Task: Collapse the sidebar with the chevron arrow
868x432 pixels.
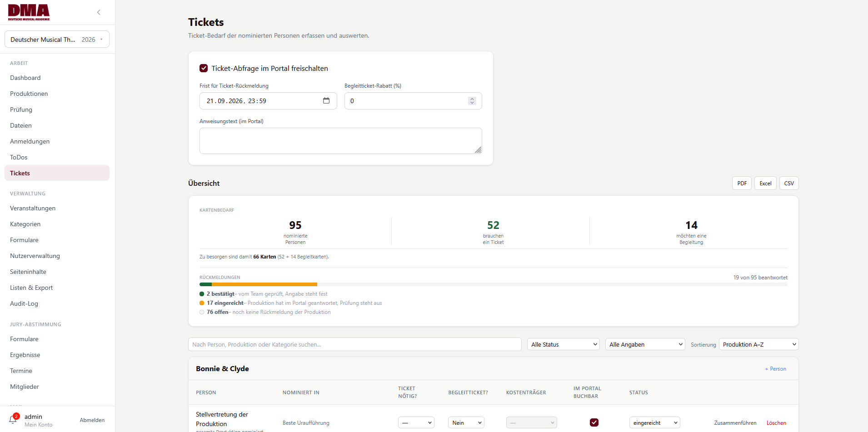Action: coord(99,12)
